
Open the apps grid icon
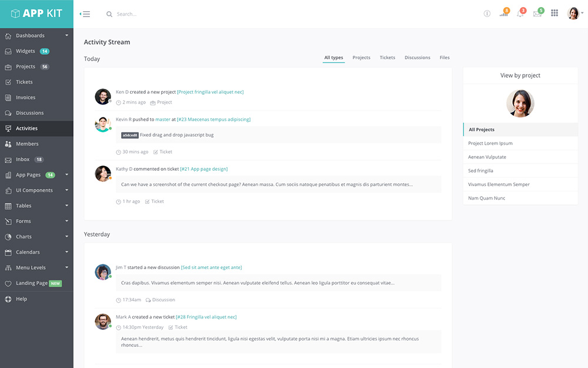554,14
